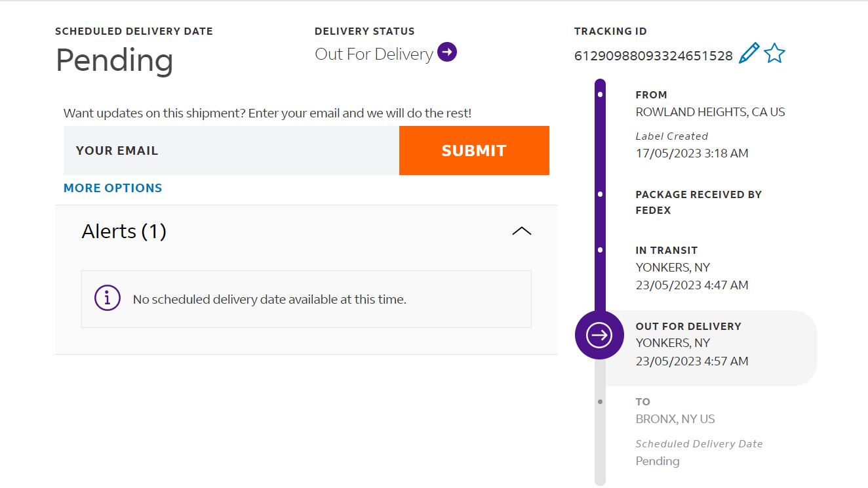The width and height of the screenshot is (868, 488).
Task: Click the large Out For Delivery timeline circle
Action: [599, 335]
